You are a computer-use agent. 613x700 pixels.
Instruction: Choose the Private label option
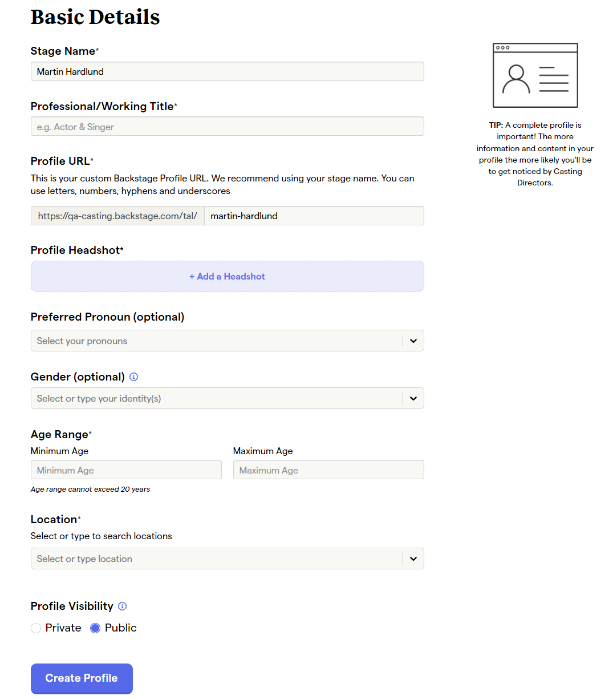click(x=63, y=628)
